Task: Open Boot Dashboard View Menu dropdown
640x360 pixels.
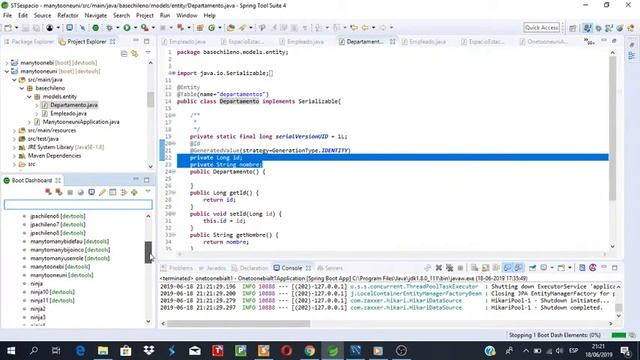Action: [x=148, y=191]
